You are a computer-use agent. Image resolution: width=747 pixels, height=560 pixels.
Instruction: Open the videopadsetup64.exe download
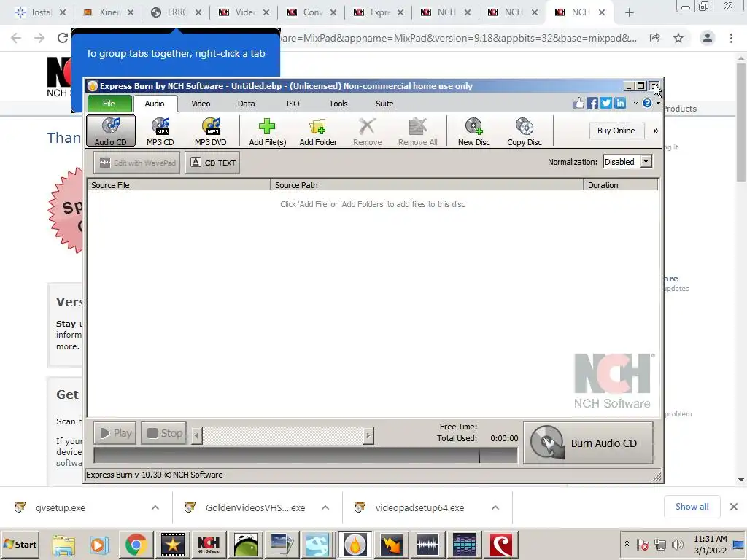coord(419,507)
